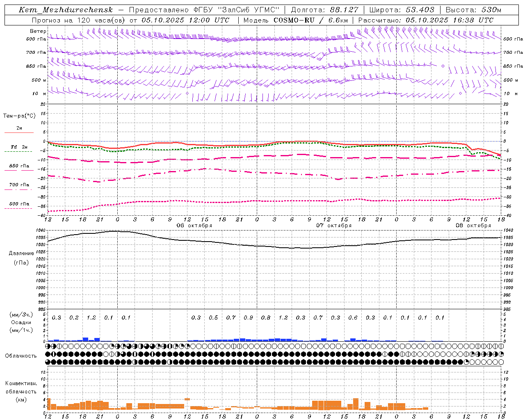Select the Td 2м dew point legend
The image size is (525, 420).
19,147
